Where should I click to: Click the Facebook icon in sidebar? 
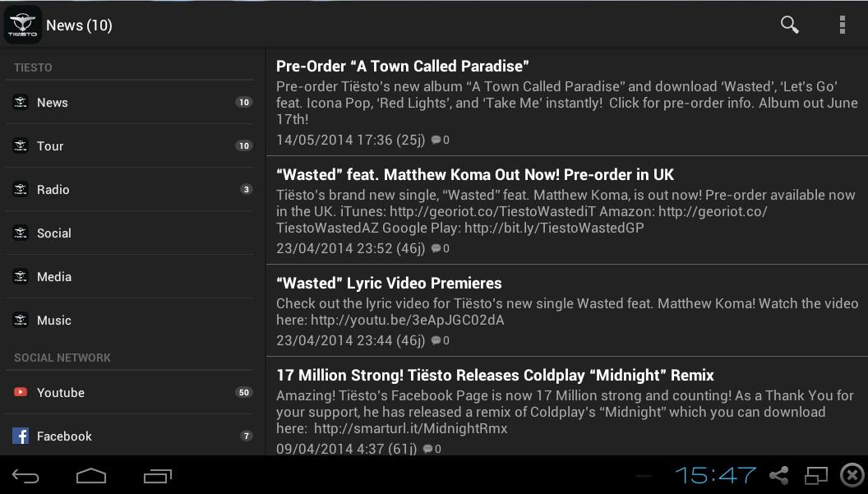[21, 436]
